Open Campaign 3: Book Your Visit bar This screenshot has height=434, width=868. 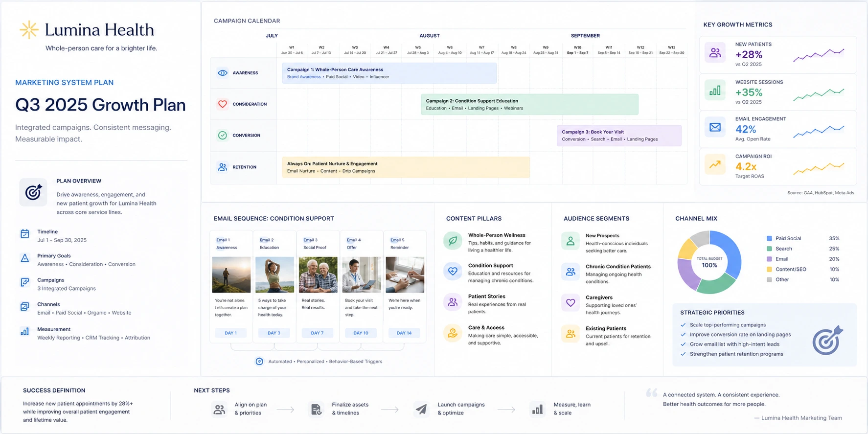(x=619, y=136)
